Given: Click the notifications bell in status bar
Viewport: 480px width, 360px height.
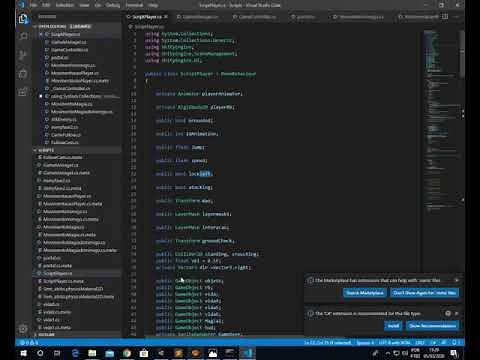Looking at the screenshot, I should click(454, 342).
